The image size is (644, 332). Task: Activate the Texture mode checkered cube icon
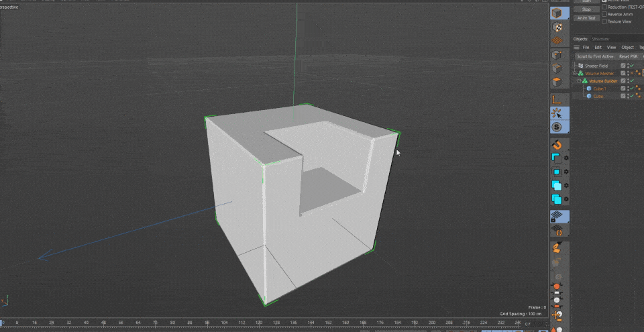556,27
